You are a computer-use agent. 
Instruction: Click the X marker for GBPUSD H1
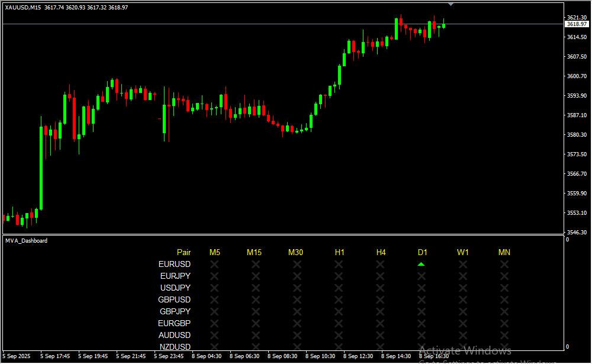tap(339, 299)
